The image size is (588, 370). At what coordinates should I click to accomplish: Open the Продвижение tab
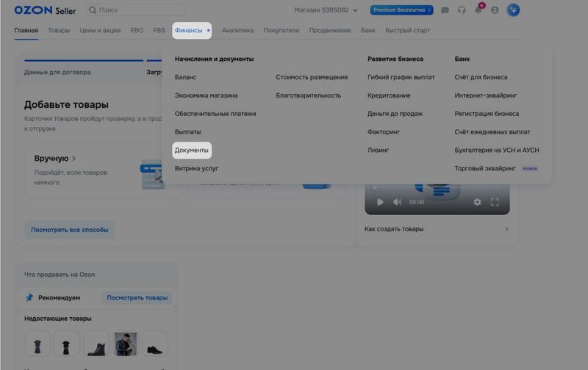[330, 30]
